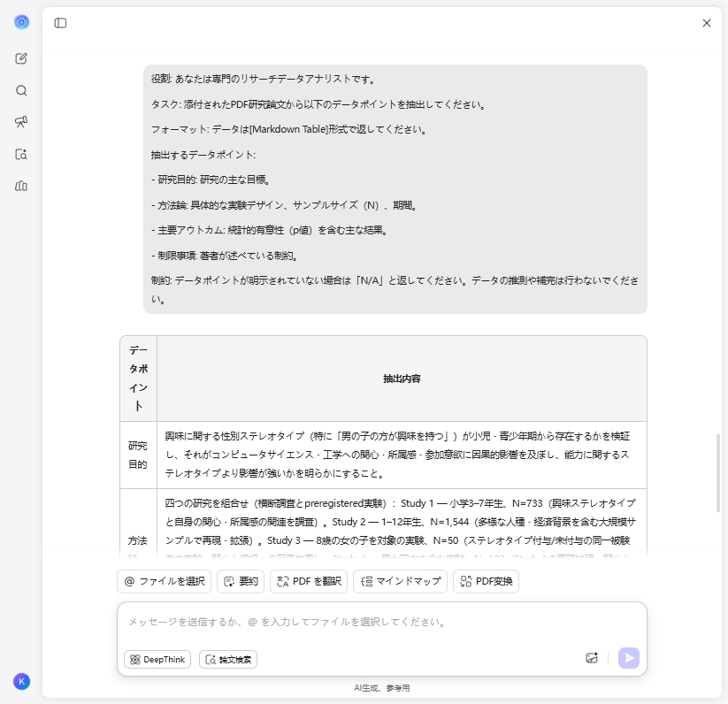Viewport: 728px width, 704px height.
Task: Click inside the message input field
Action: click(380, 623)
